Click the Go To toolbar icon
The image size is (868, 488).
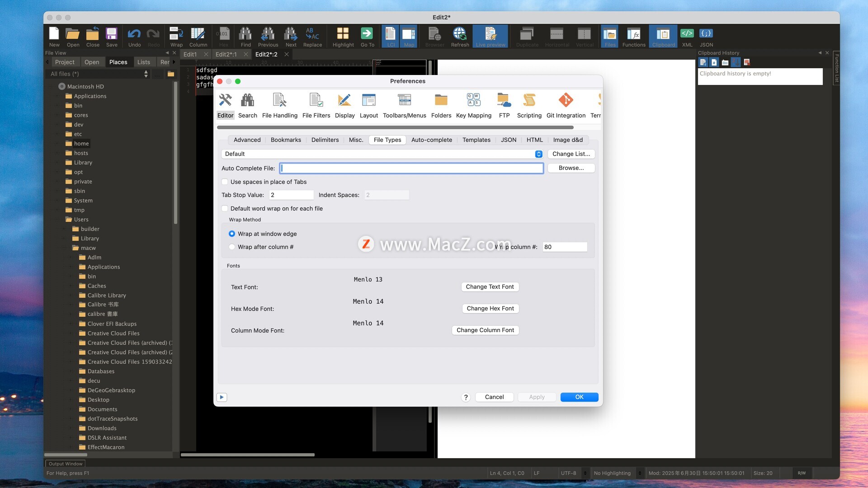[367, 37]
